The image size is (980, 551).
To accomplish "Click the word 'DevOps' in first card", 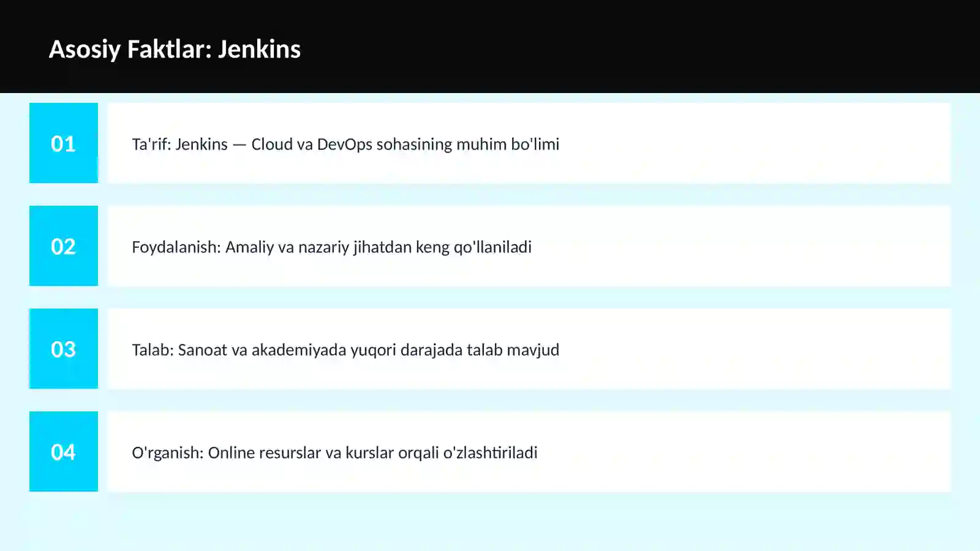I will [344, 144].
